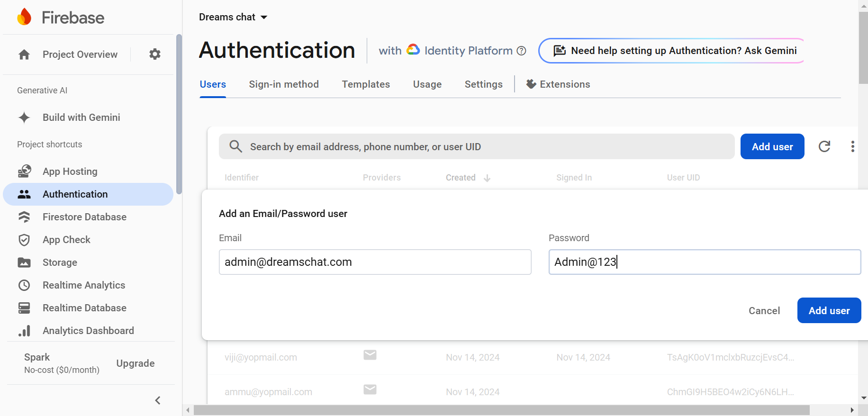Click the Signed In column header
This screenshot has width=868, height=416.
574,178
